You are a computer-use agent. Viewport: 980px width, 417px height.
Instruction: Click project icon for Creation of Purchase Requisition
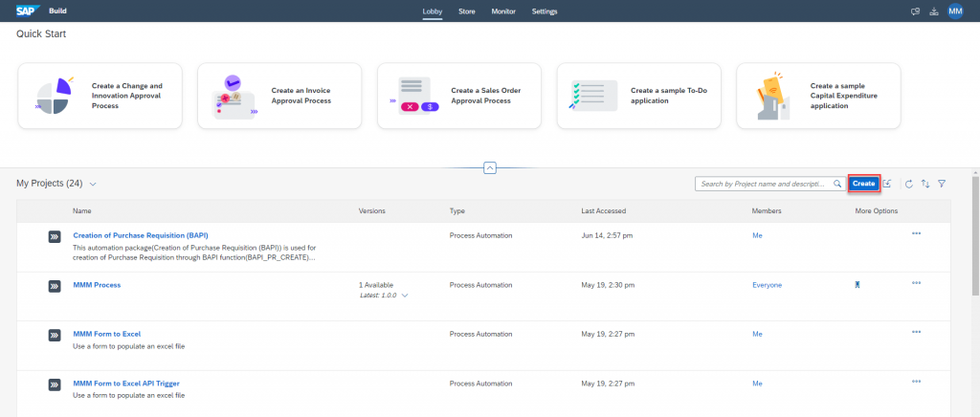[x=55, y=236]
